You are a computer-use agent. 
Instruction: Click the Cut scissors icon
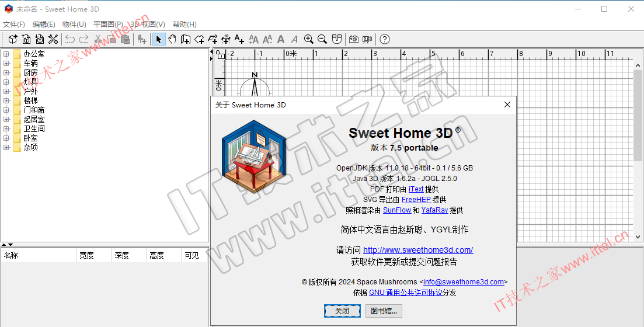coord(98,39)
